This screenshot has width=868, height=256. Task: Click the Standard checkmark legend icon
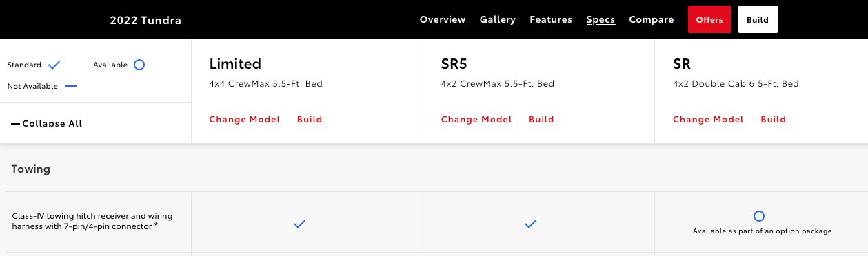click(54, 65)
